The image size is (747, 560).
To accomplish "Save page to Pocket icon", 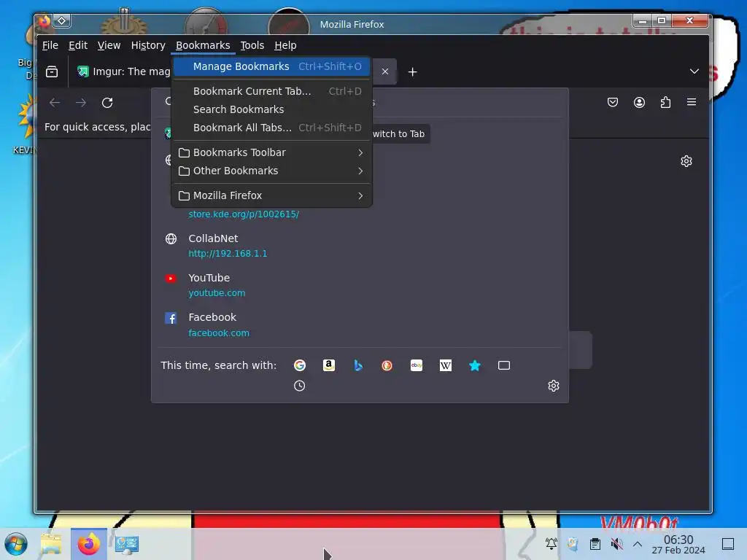I will tap(613, 102).
